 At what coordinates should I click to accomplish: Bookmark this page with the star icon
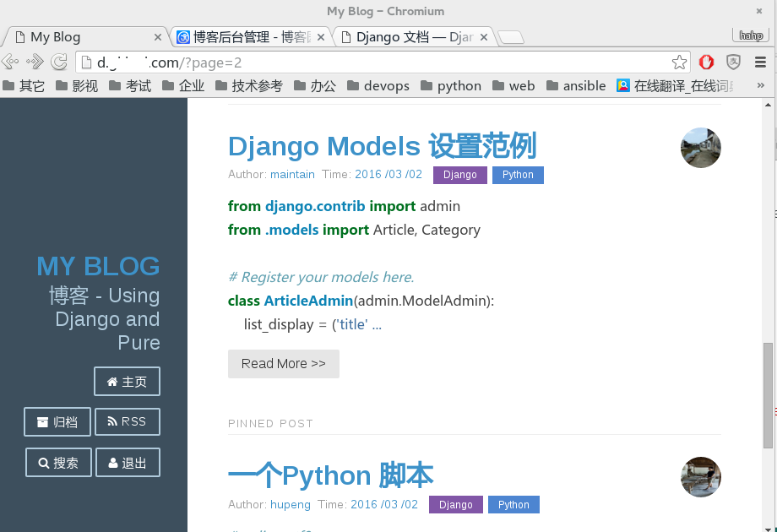[679, 62]
